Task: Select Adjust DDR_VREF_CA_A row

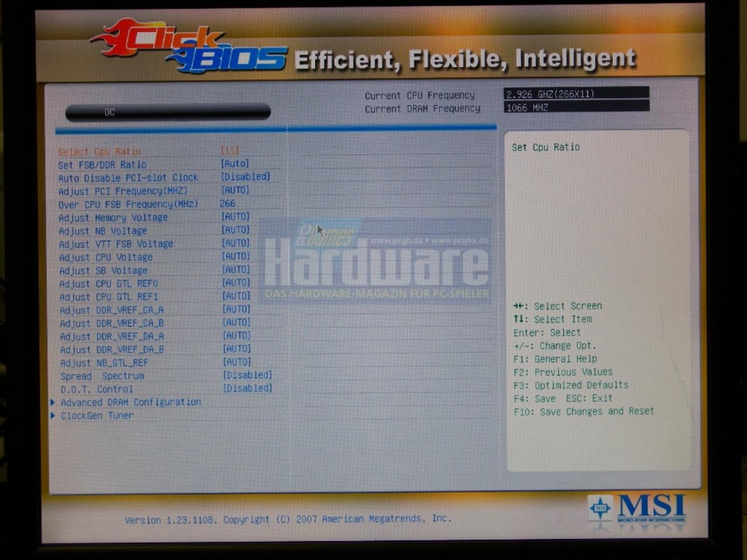Action: pos(111,310)
